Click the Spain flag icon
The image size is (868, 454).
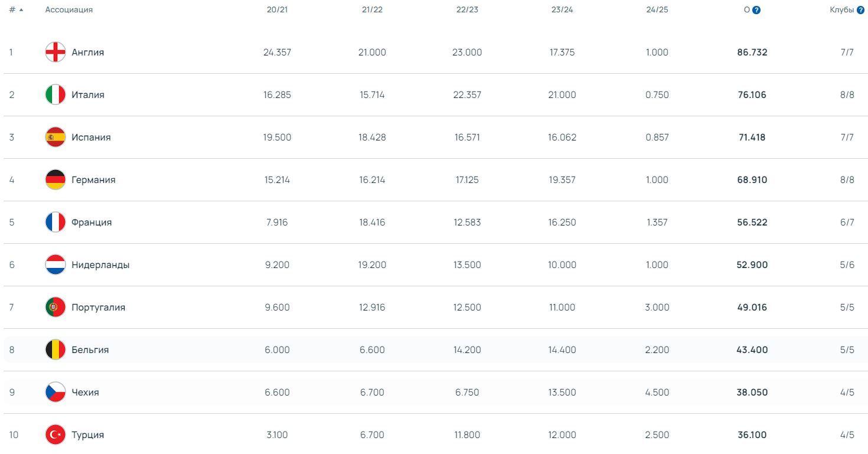56,137
